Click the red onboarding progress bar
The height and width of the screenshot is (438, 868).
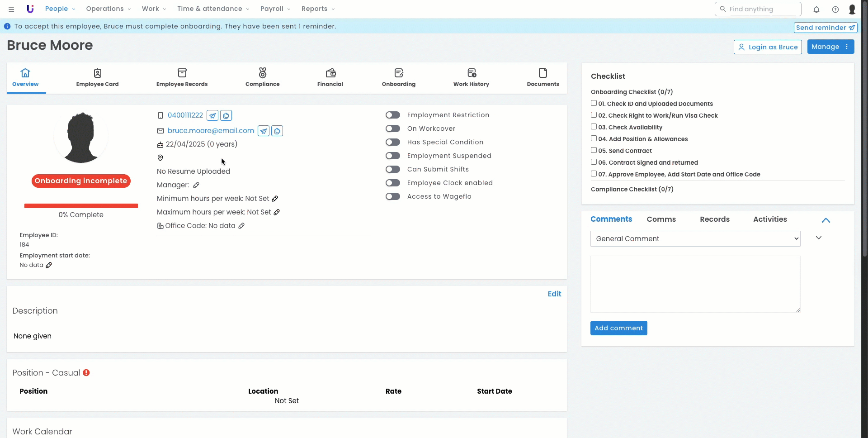(81, 206)
